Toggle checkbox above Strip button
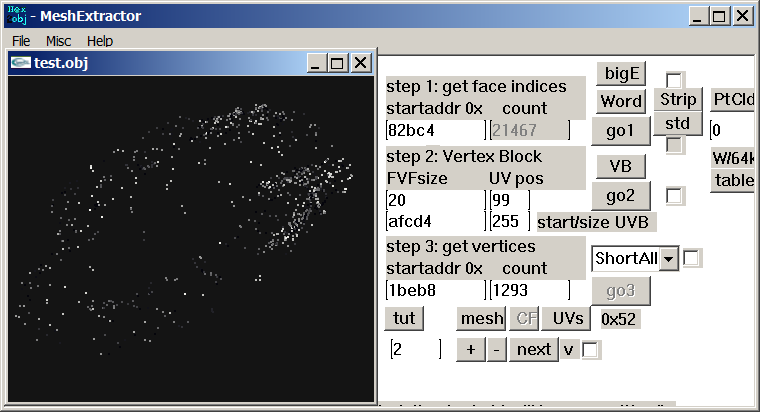 (674, 80)
